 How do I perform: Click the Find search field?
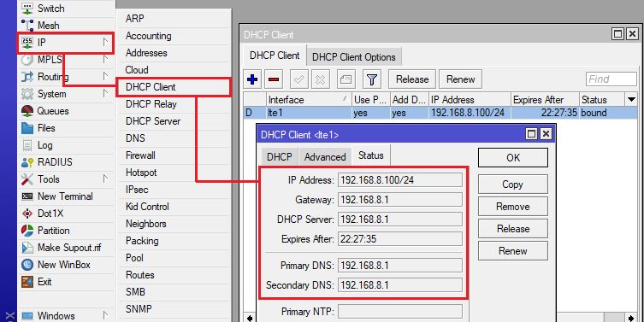pyautogui.click(x=612, y=79)
